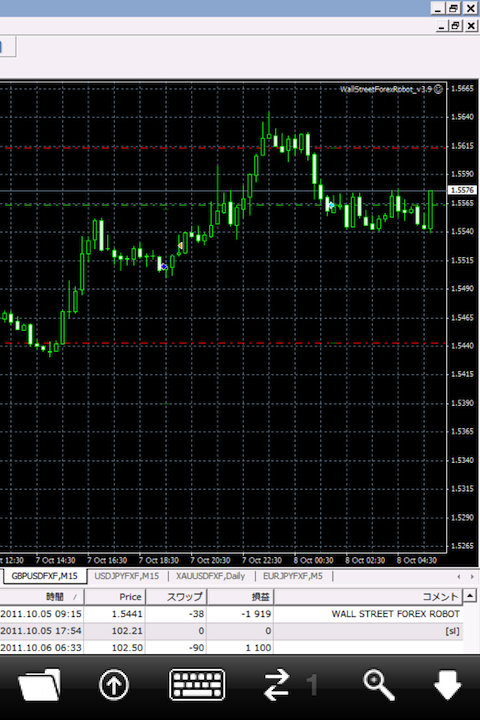This screenshot has height=720, width=480.
Task: Click the 7 Oct 16:30 time label
Action: tap(107, 560)
